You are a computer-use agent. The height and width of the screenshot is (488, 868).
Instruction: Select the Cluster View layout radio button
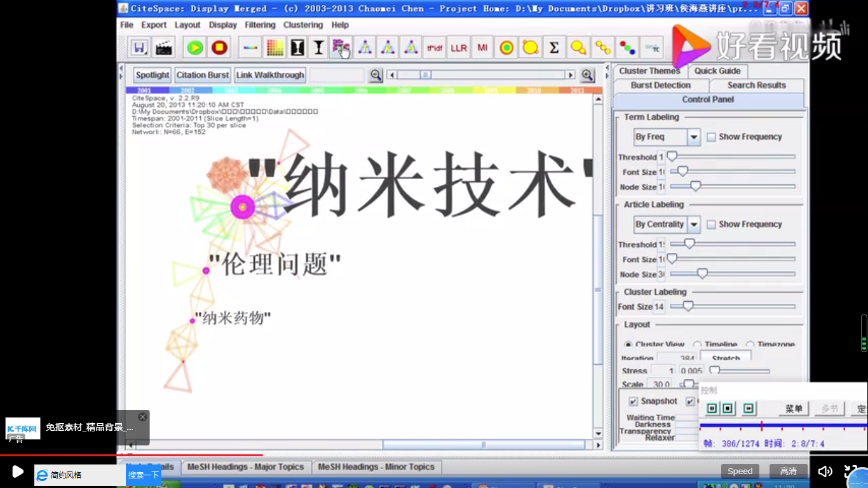pos(628,344)
